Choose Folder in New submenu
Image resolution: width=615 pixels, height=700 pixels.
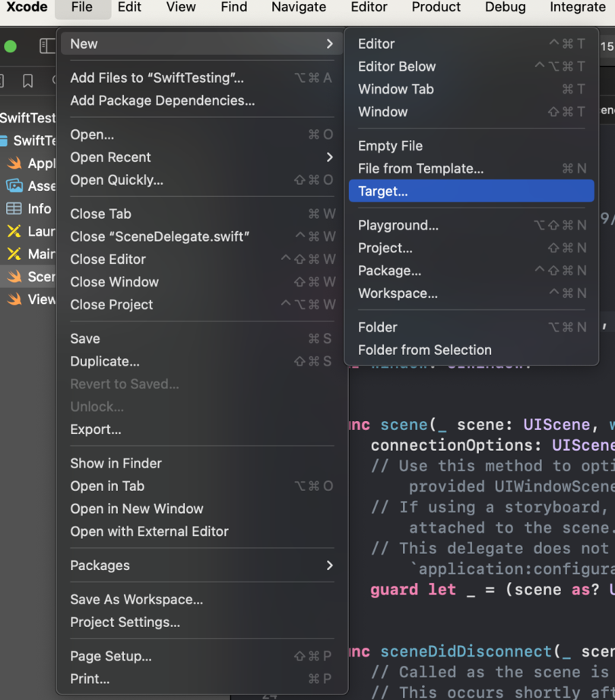(x=471, y=328)
